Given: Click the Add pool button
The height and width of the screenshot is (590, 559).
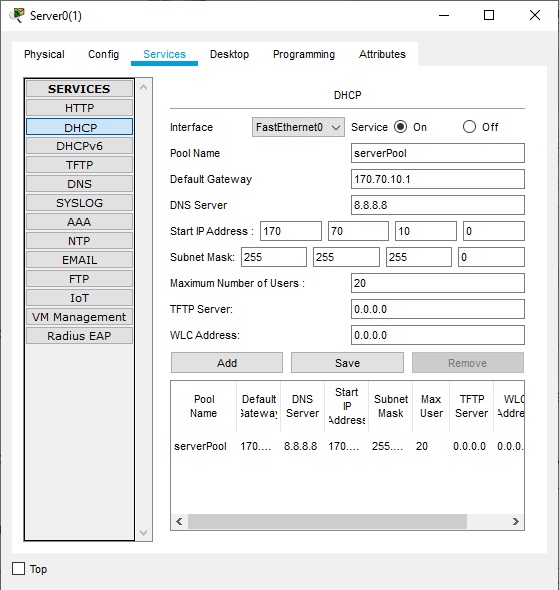Looking at the screenshot, I should 227,363.
